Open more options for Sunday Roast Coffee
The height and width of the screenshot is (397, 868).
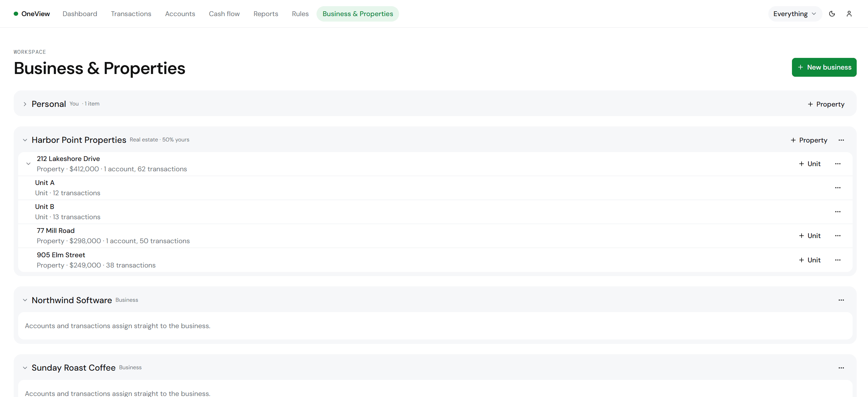coord(841,368)
